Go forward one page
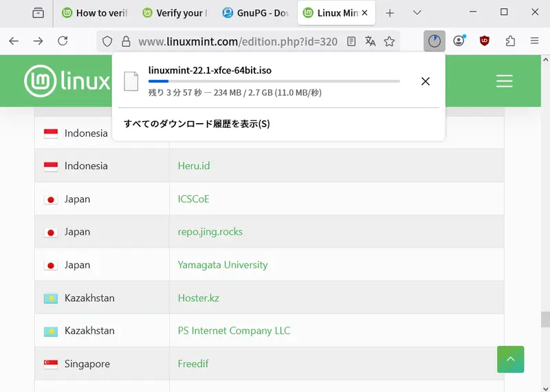Screen dimensions: 550x392 38,41
